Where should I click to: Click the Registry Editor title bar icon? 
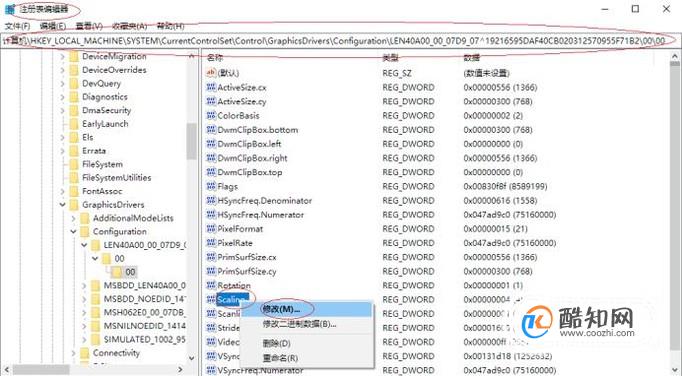10,9
